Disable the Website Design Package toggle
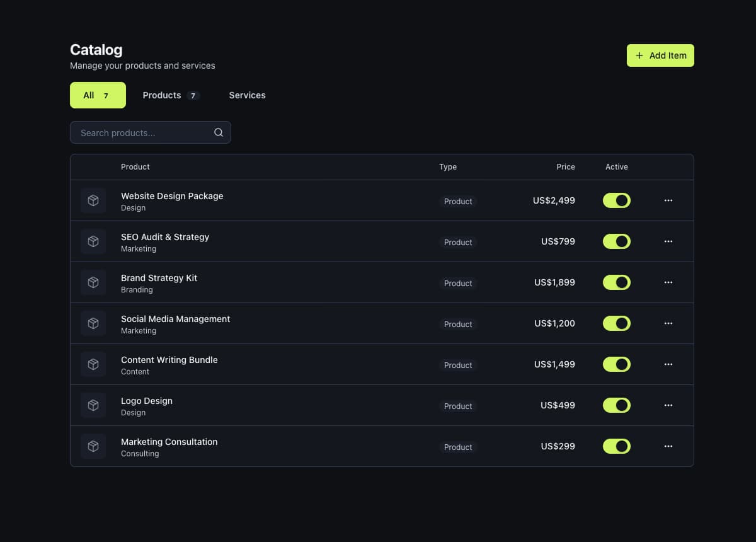This screenshot has width=756, height=542. click(x=616, y=200)
